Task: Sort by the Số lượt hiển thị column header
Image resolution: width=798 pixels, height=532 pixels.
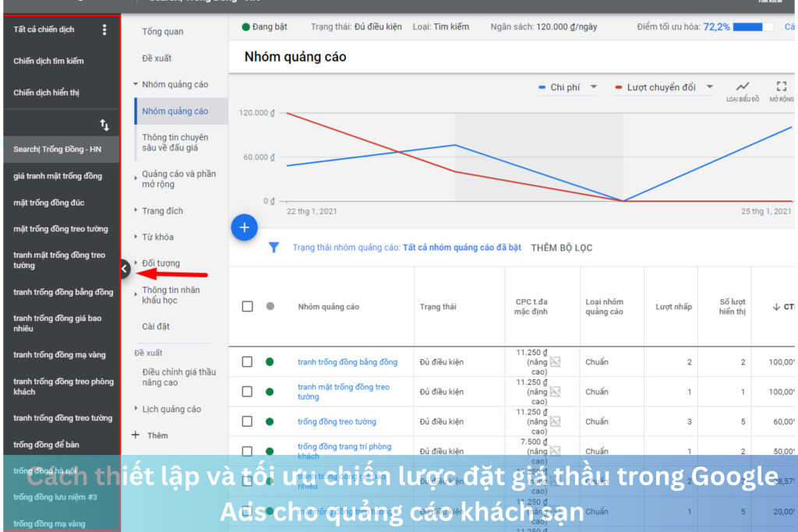Action: coord(733,307)
